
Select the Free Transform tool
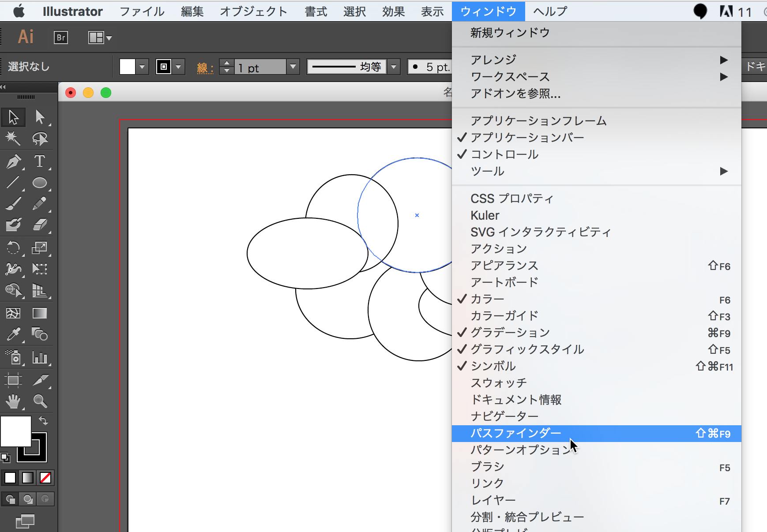[x=40, y=269]
